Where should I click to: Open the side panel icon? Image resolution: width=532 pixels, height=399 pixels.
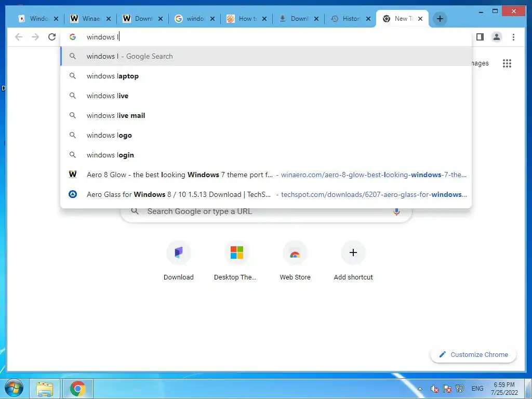[480, 37]
